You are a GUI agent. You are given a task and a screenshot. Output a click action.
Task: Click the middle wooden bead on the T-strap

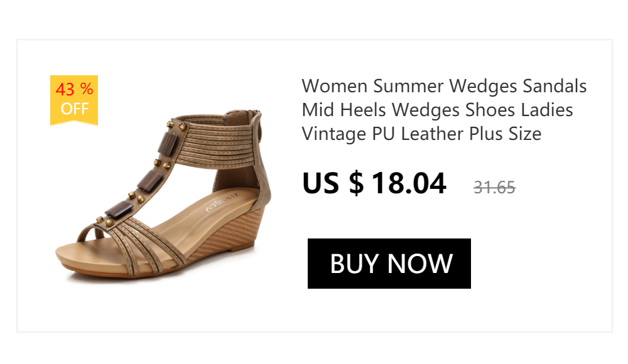[x=150, y=181]
